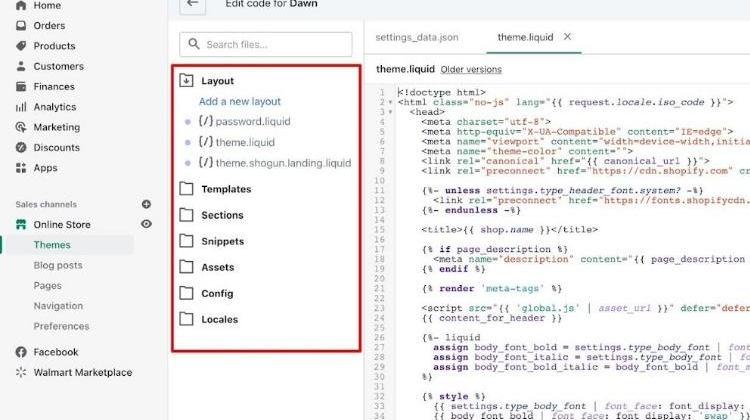The image size is (750, 420).
Task: Go to Home in sidebar
Action: (47, 5)
